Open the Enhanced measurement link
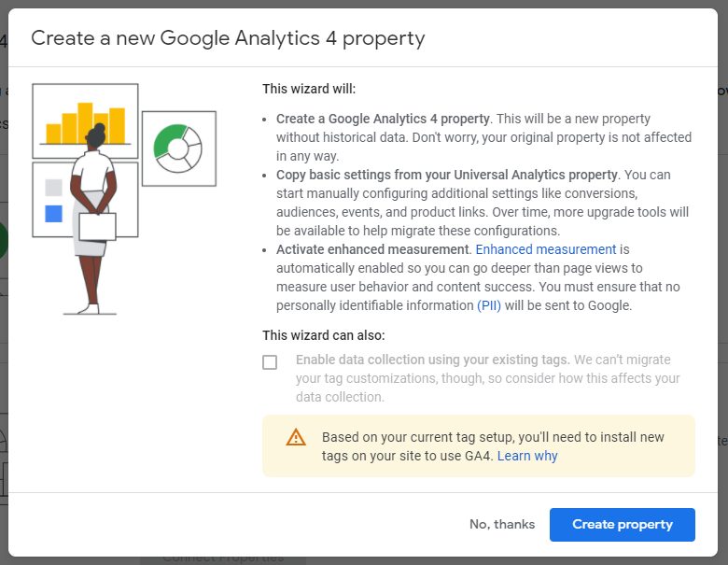 pyautogui.click(x=546, y=249)
